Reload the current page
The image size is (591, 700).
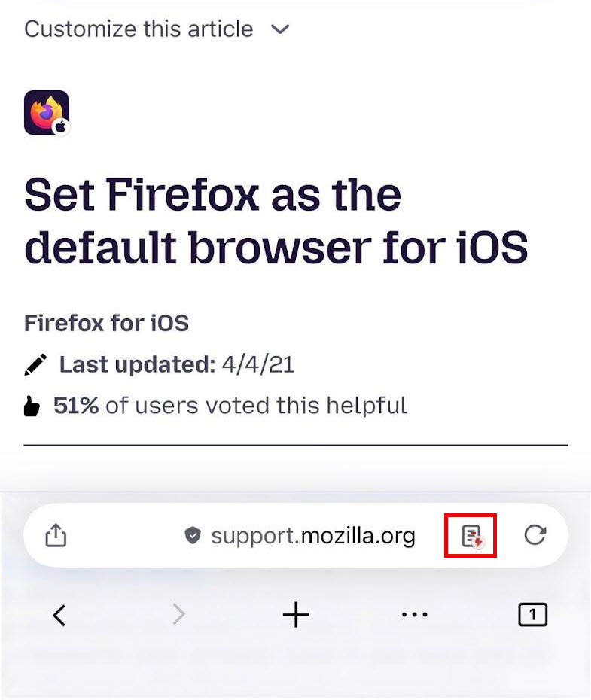tap(535, 536)
